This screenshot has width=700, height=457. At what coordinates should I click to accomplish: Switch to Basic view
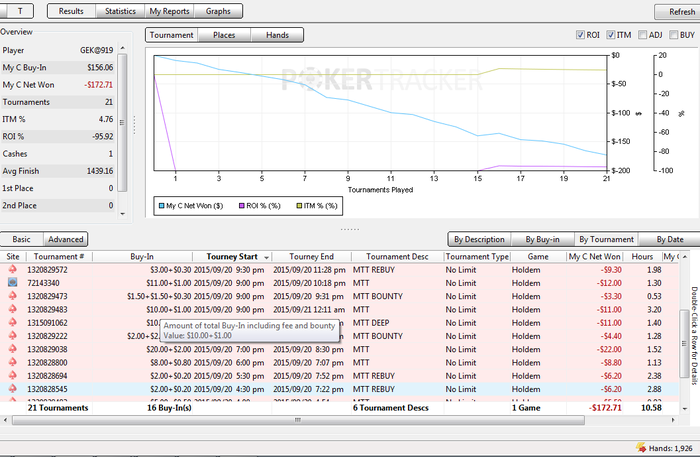click(21, 239)
